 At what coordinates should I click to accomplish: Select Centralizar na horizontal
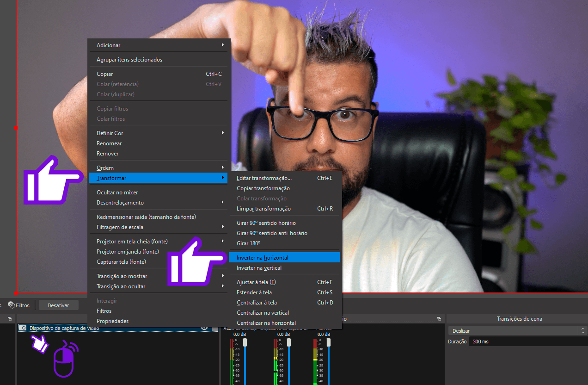point(285,323)
